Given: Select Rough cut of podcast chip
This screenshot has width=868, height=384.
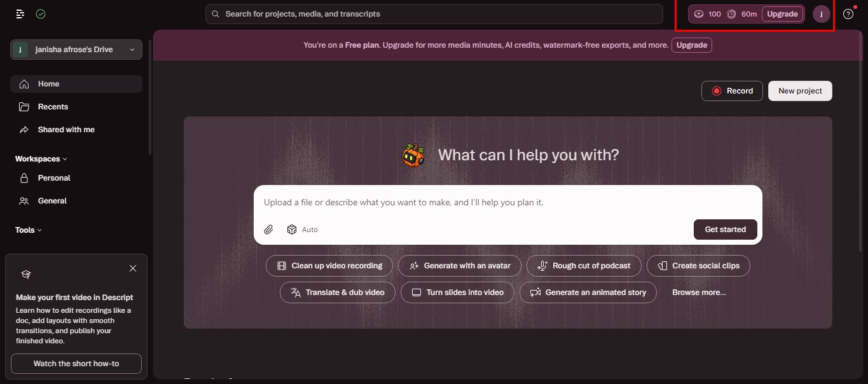Looking at the screenshot, I should click(584, 266).
